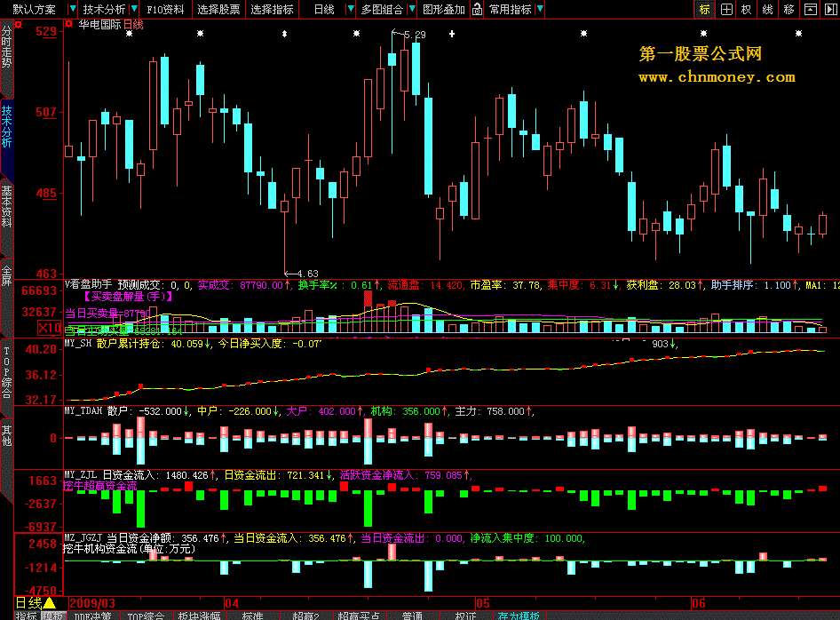840x620 pixels.
Task: Click the 选择股票 button
Action: [218, 10]
